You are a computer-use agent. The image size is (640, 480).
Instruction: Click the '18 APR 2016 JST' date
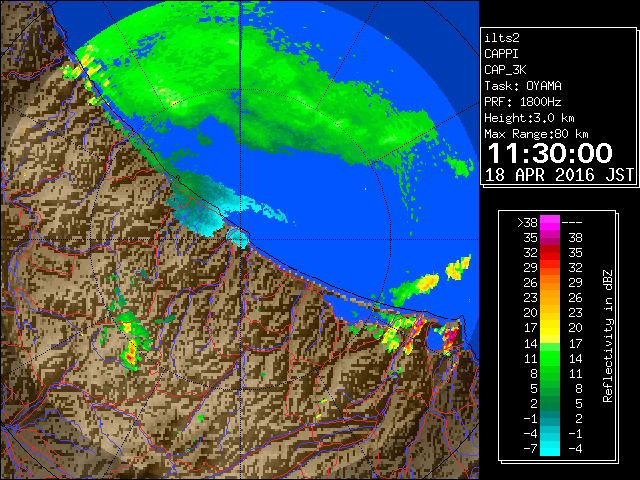pos(559,175)
